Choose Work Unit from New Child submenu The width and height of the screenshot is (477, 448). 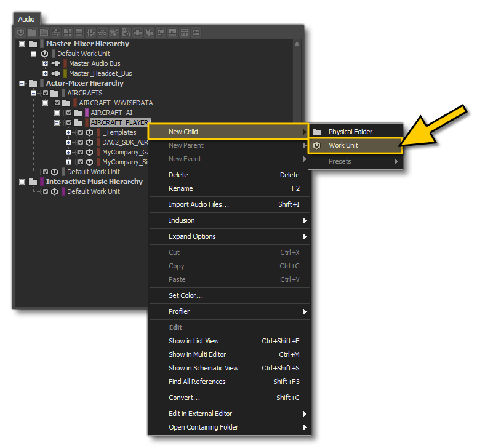[x=355, y=145]
